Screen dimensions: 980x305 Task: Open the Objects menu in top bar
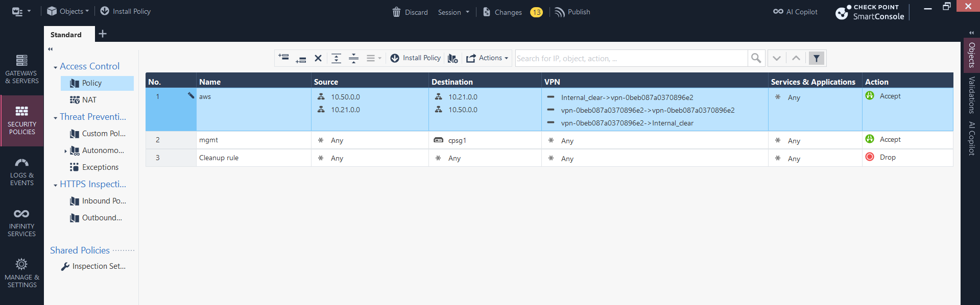[68, 11]
